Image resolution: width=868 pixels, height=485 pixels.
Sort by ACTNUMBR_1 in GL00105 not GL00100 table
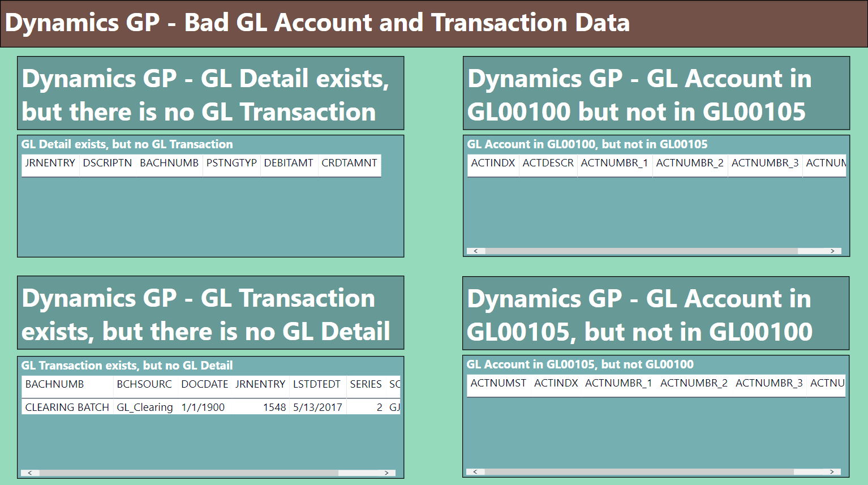[618, 383]
